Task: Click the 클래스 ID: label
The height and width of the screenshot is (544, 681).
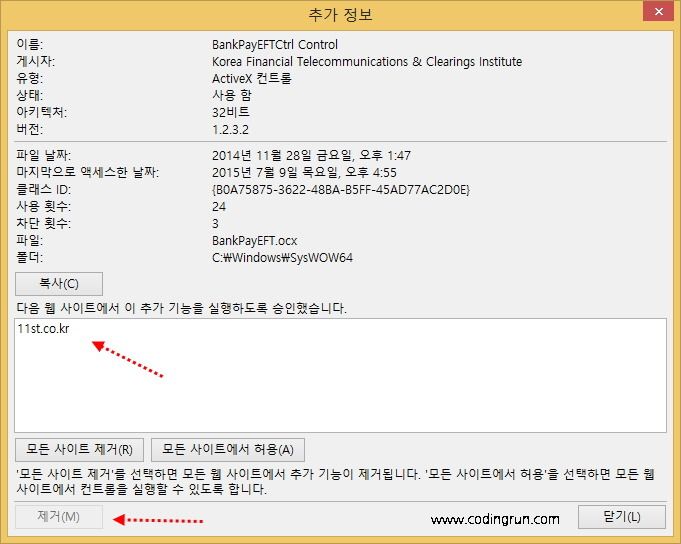Action: pos(43,189)
